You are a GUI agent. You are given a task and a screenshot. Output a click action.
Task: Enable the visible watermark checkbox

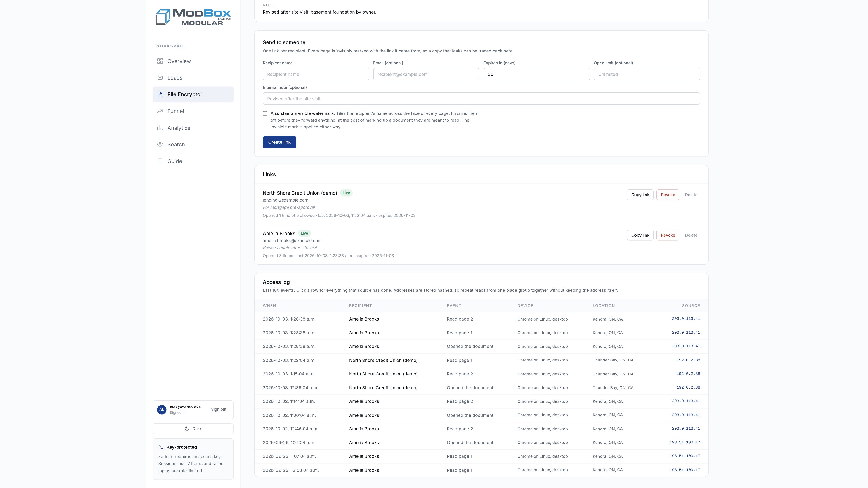[x=265, y=113]
